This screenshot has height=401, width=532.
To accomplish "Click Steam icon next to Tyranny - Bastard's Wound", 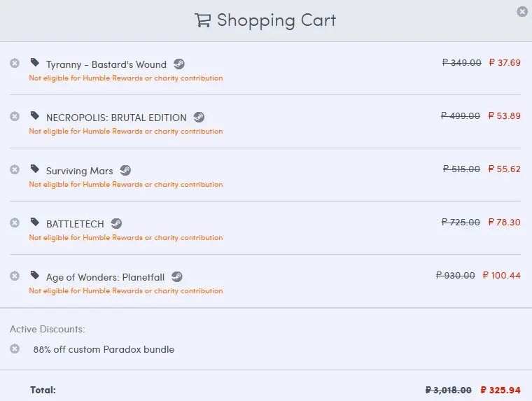I will tap(178, 64).
